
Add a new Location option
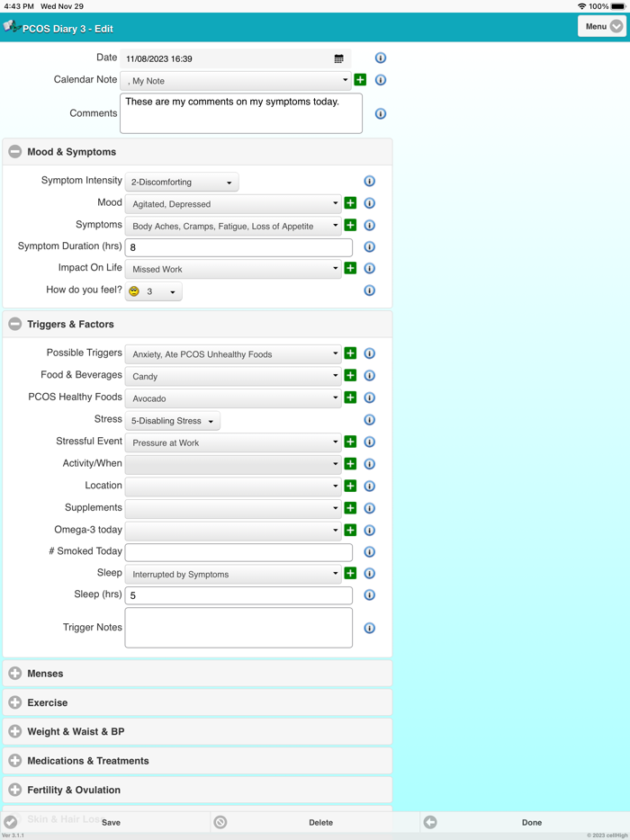350,486
